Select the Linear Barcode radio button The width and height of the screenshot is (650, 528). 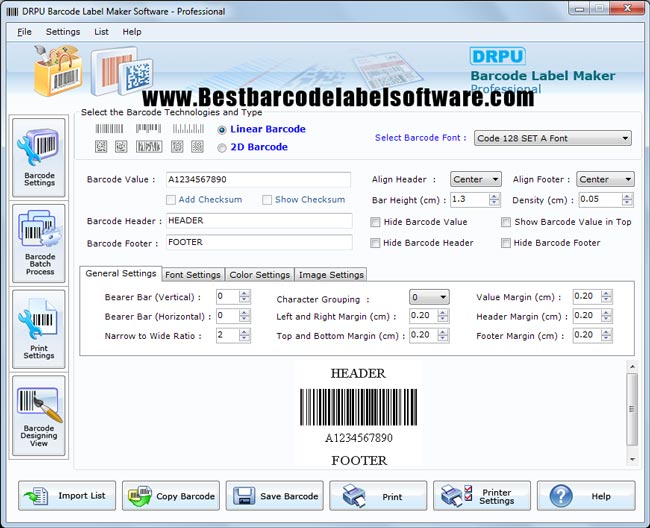222,130
